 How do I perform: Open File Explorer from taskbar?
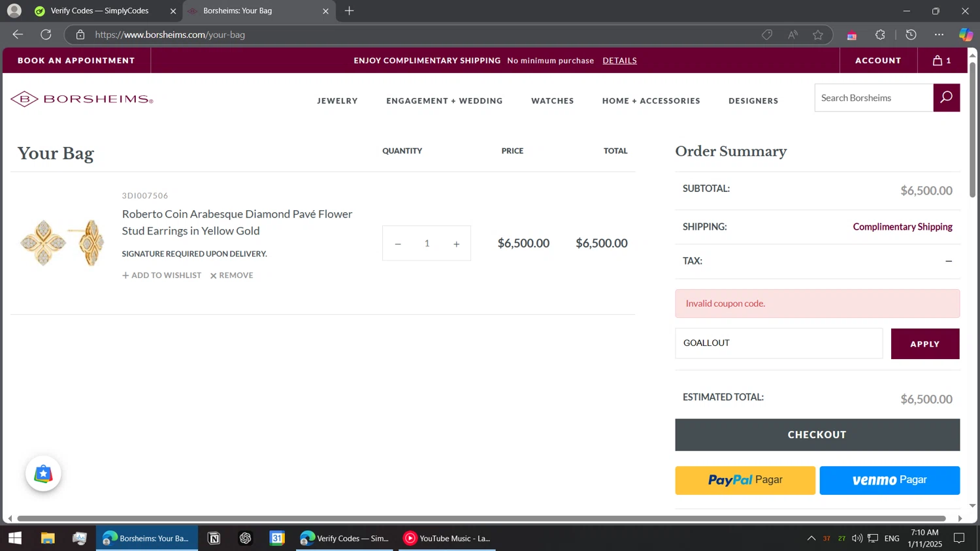pyautogui.click(x=48, y=538)
